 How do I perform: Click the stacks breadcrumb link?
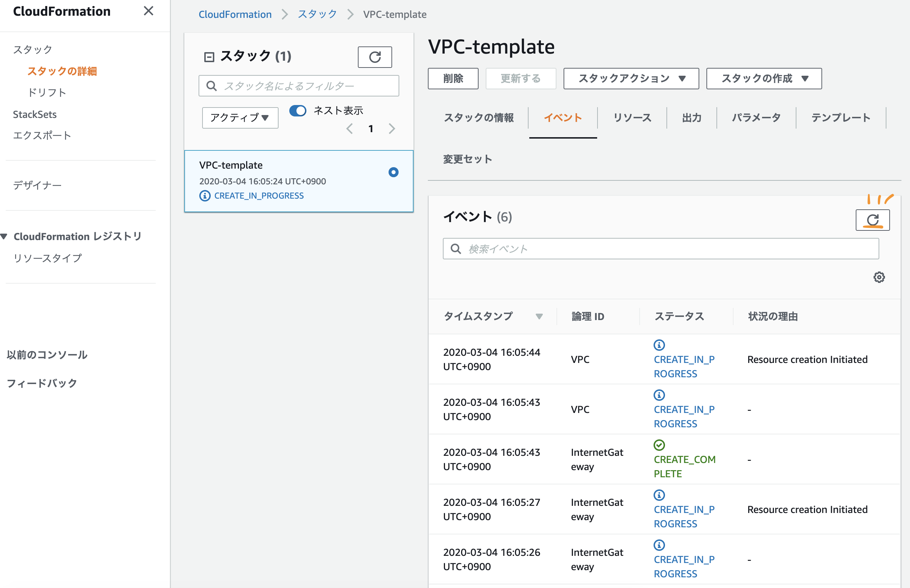317,15
